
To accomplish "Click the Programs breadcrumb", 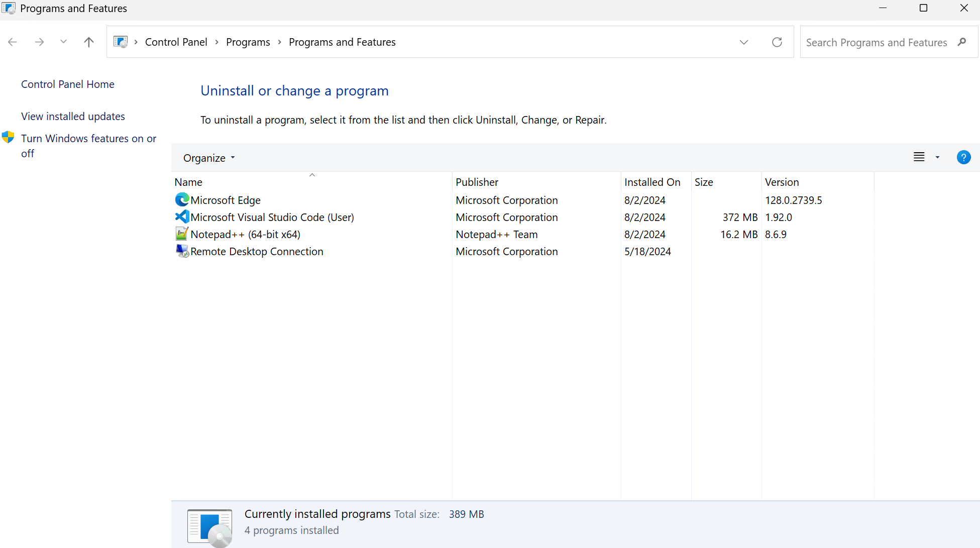I will point(248,42).
